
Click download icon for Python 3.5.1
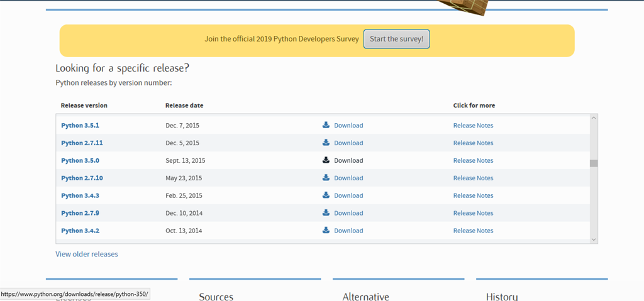point(326,125)
